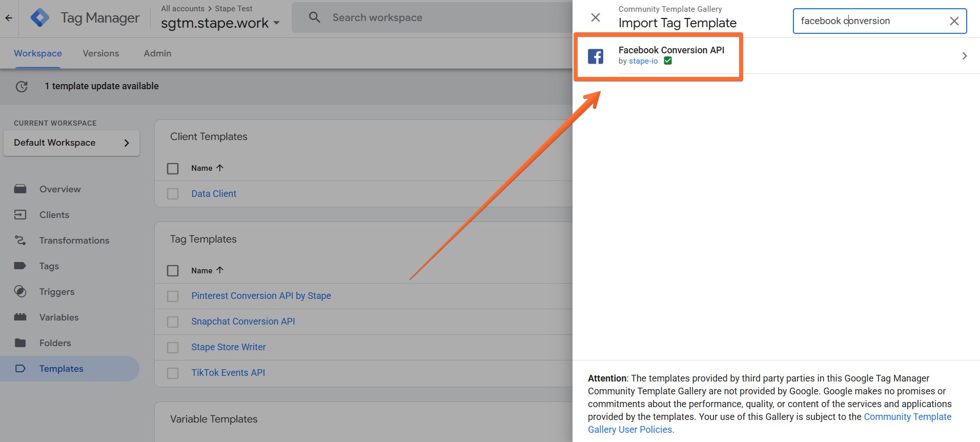Open the Variables section
The height and width of the screenshot is (442, 980).
tap(59, 317)
